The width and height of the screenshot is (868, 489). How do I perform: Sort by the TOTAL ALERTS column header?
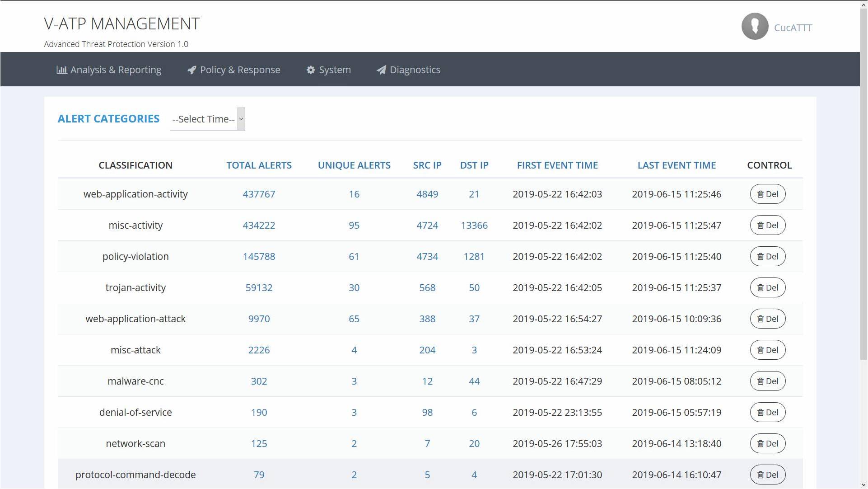click(259, 165)
